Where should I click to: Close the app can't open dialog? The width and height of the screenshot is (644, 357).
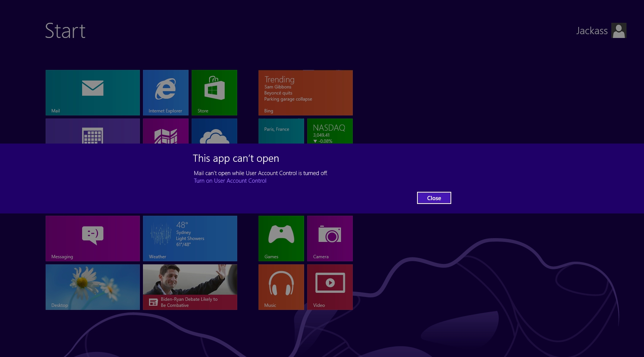[x=434, y=198]
